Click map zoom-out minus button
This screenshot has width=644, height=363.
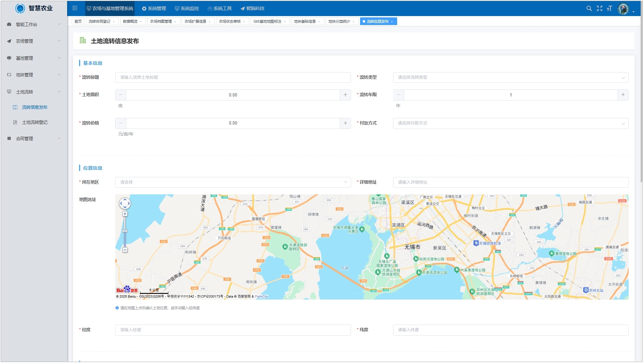click(125, 250)
